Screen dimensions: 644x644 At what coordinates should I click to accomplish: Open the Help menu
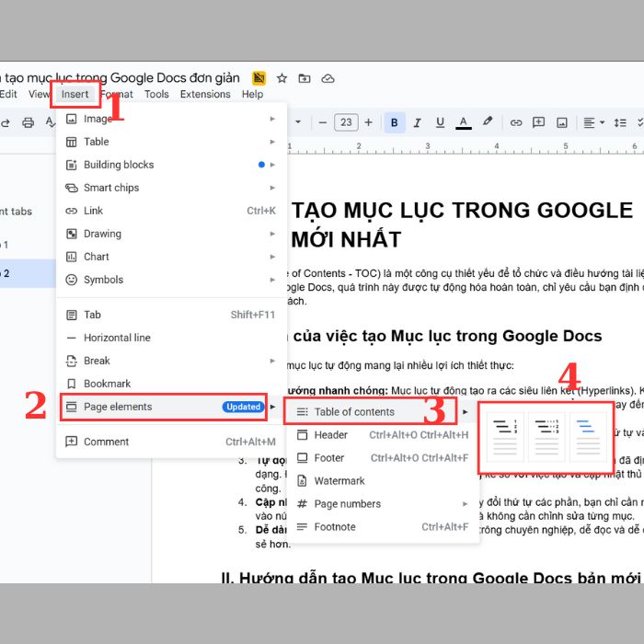point(252,94)
